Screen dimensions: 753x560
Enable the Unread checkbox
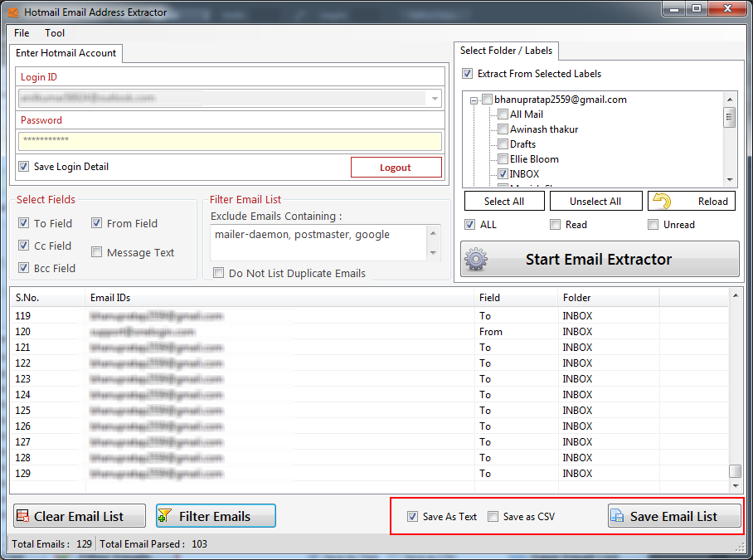[x=653, y=224]
